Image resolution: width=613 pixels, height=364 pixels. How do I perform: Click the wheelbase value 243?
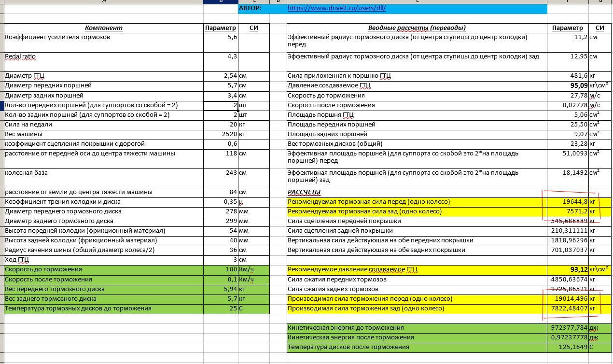[x=221, y=178]
